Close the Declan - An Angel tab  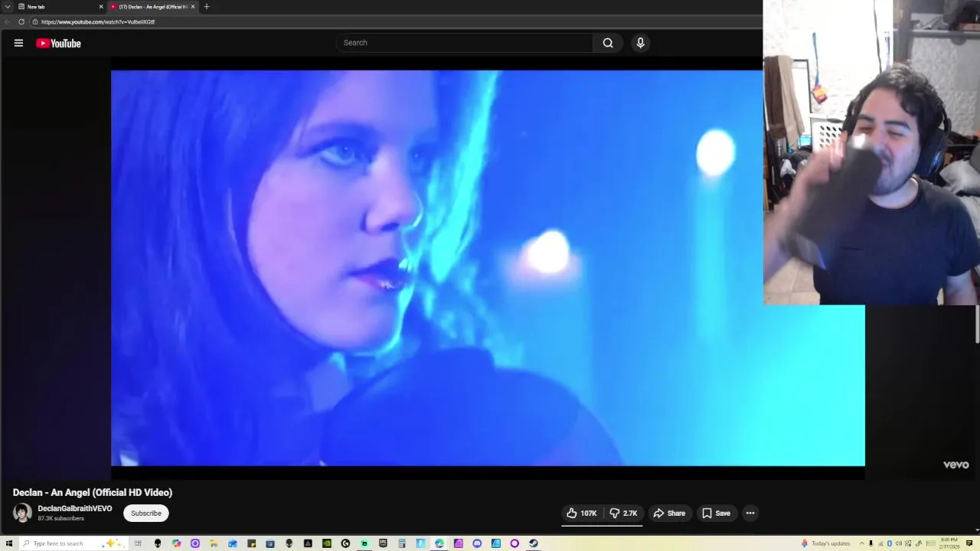pos(193,7)
